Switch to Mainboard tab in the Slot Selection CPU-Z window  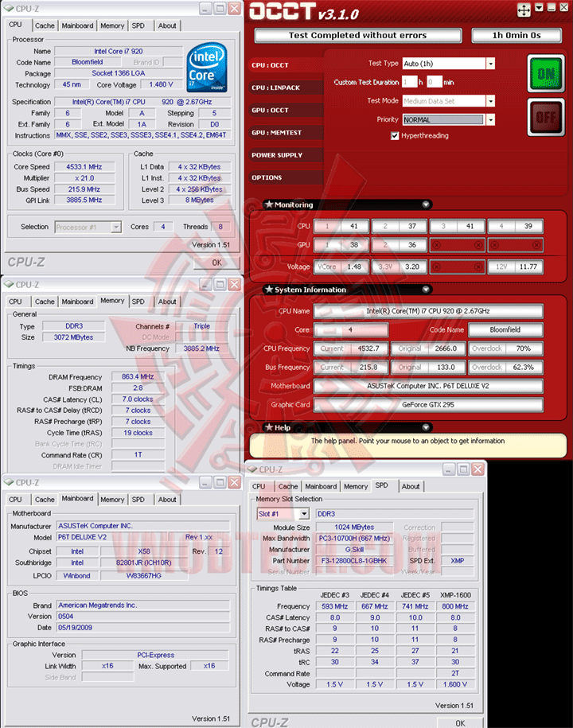coord(321,487)
